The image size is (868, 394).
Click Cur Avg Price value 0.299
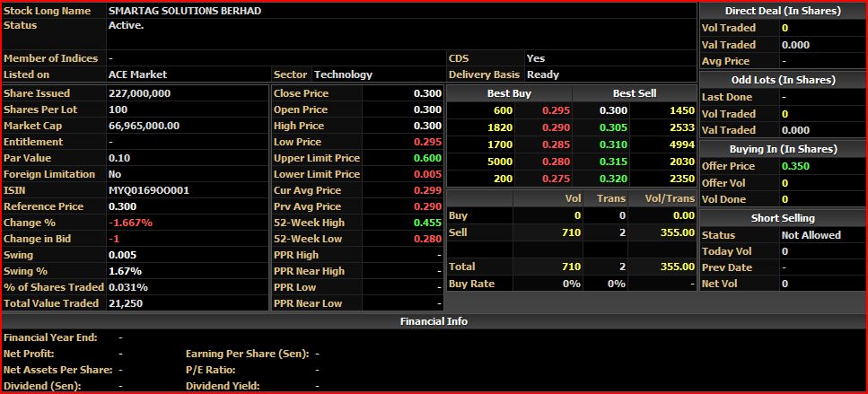click(x=428, y=190)
